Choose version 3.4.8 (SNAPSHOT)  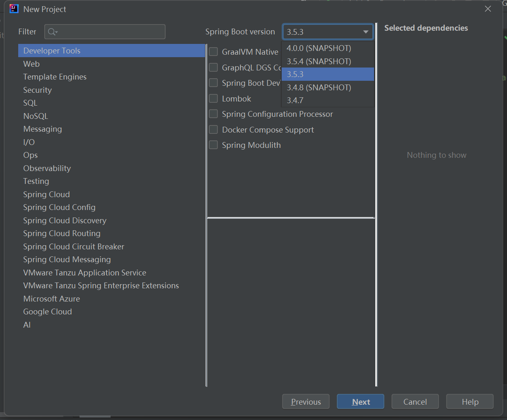click(x=328, y=87)
